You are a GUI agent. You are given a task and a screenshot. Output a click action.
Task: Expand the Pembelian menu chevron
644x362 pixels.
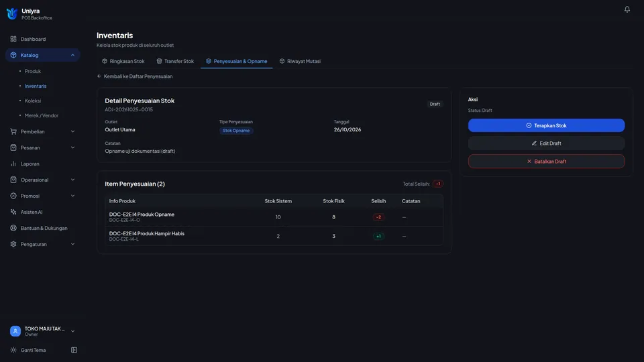point(72,131)
